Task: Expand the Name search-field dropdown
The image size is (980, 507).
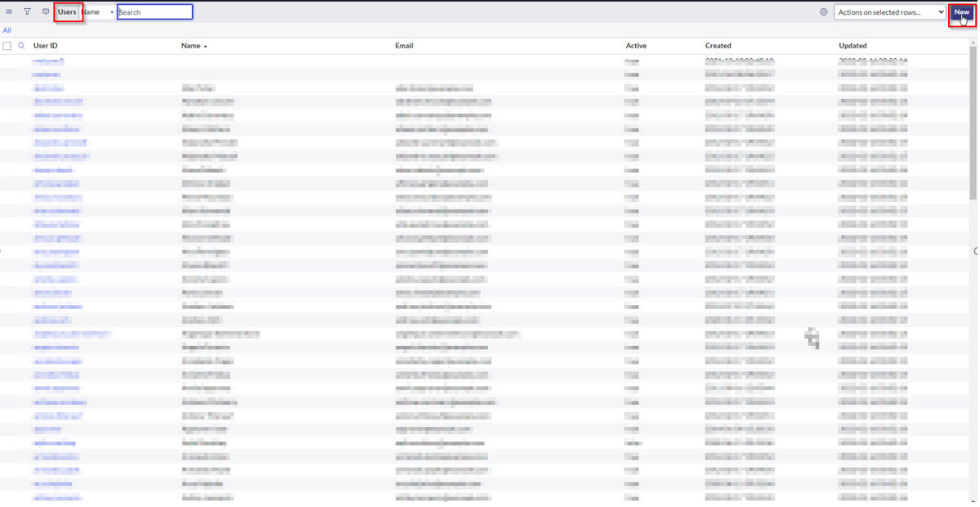Action: pos(98,12)
